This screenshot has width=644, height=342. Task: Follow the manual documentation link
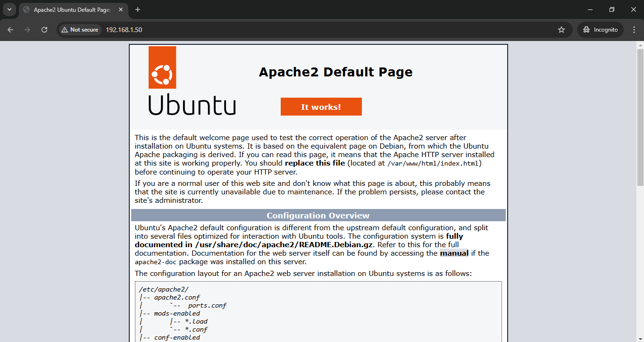(x=454, y=253)
